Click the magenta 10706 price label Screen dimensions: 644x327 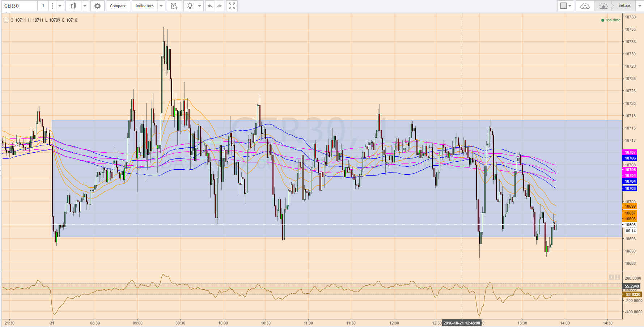point(630,170)
